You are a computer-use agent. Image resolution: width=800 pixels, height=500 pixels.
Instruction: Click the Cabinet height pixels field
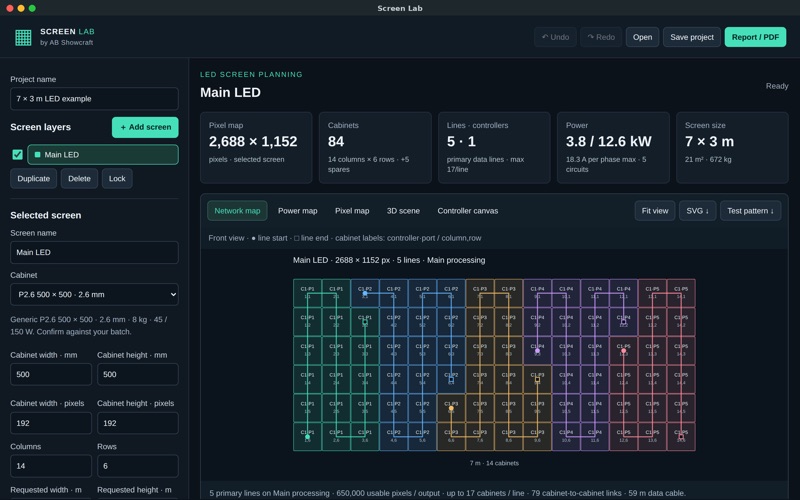pos(138,423)
